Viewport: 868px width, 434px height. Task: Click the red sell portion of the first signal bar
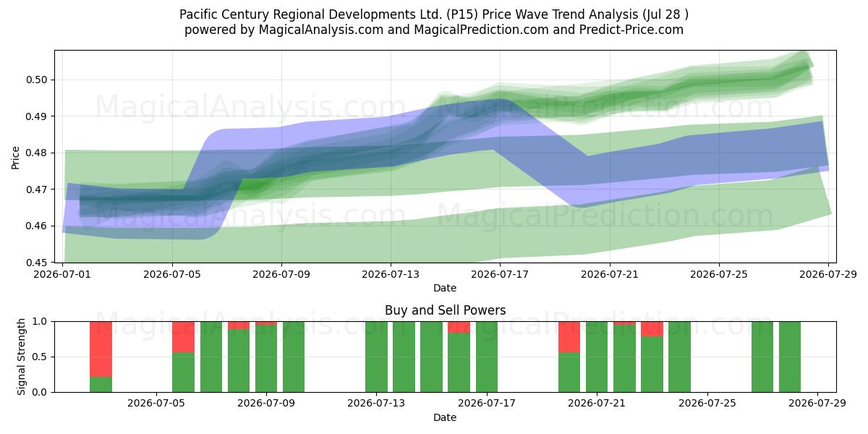101,349
